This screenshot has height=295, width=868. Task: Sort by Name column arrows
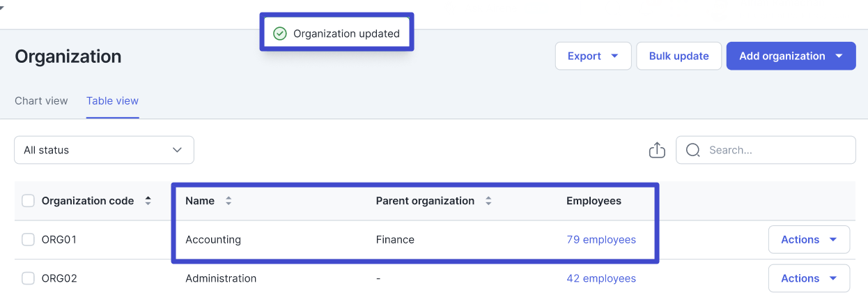click(x=228, y=201)
